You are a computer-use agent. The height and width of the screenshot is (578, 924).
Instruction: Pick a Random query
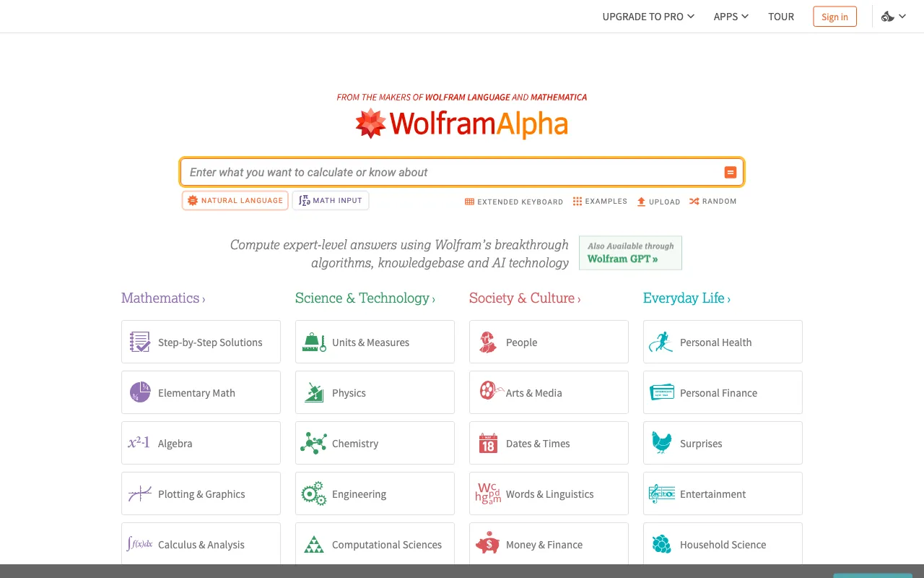[x=713, y=202]
